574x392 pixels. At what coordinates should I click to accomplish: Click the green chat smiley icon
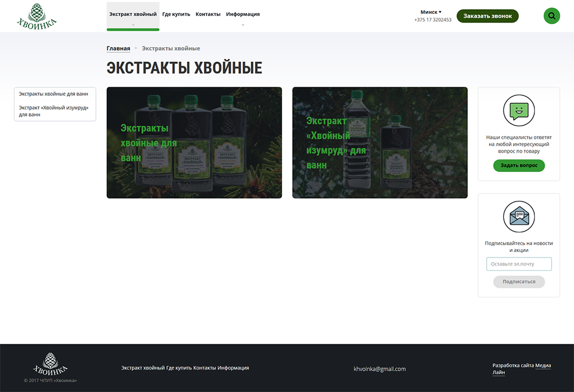519,111
